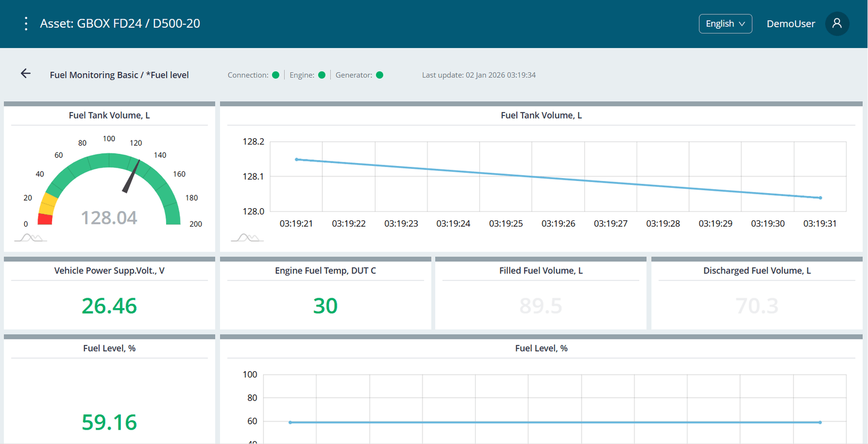This screenshot has width=868, height=444.
Task: Open the three-dot main menu
Action: [25, 24]
